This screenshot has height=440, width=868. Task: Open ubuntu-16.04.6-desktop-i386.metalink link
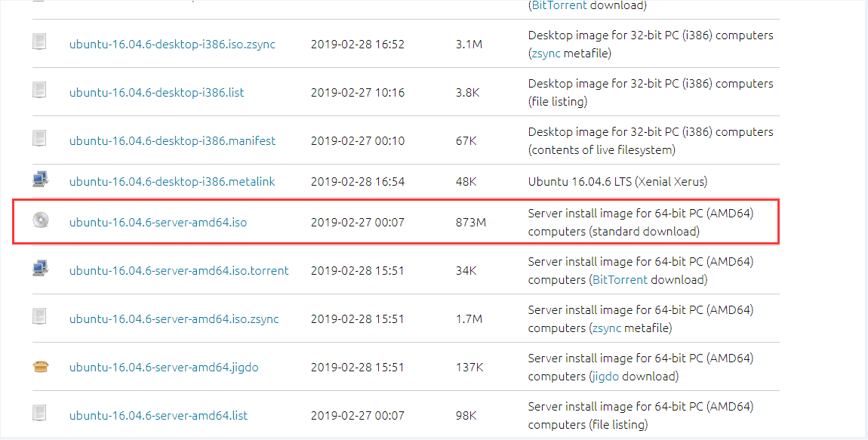click(x=172, y=182)
